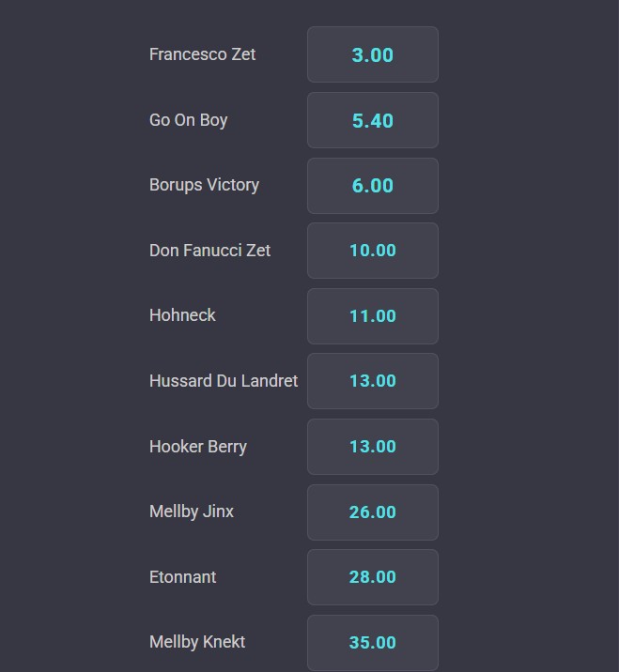This screenshot has width=619, height=672.
Task: Pick Hooker Berry at 13.00
Action: pyautogui.click(x=373, y=447)
